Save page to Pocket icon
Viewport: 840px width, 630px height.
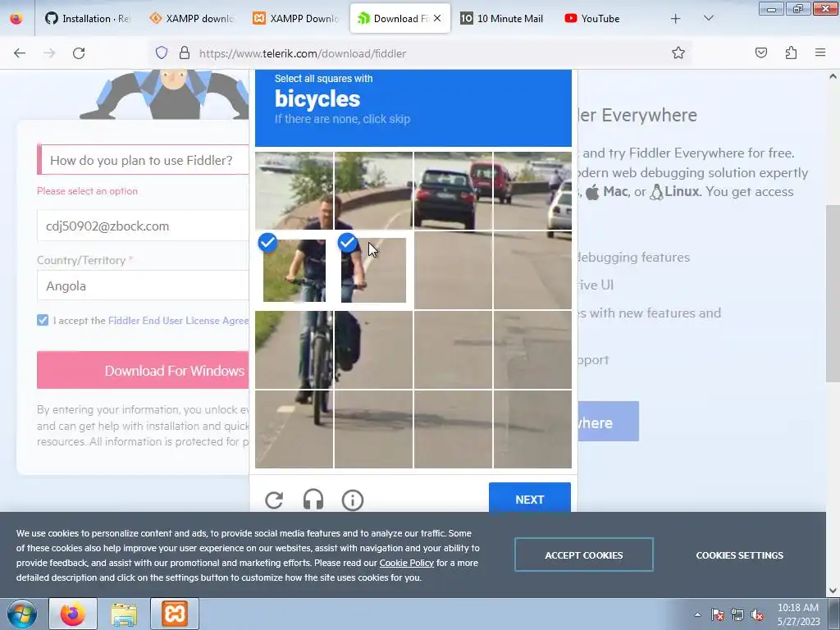(761, 52)
